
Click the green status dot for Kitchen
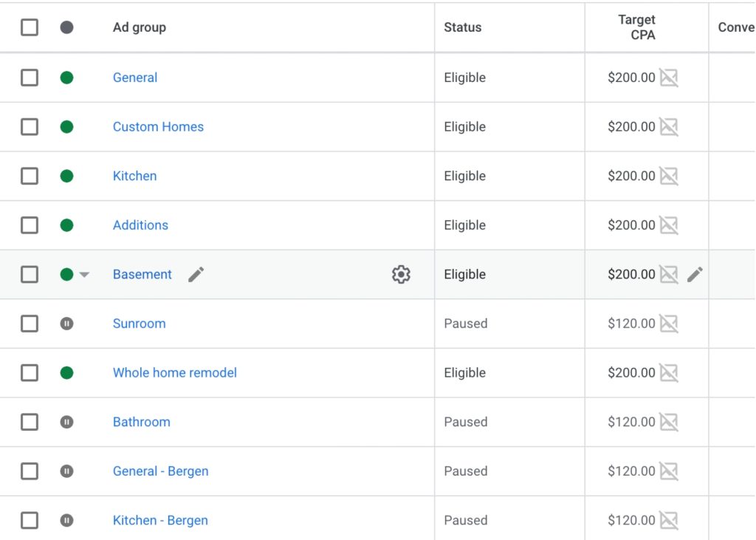tap(66, 176)
